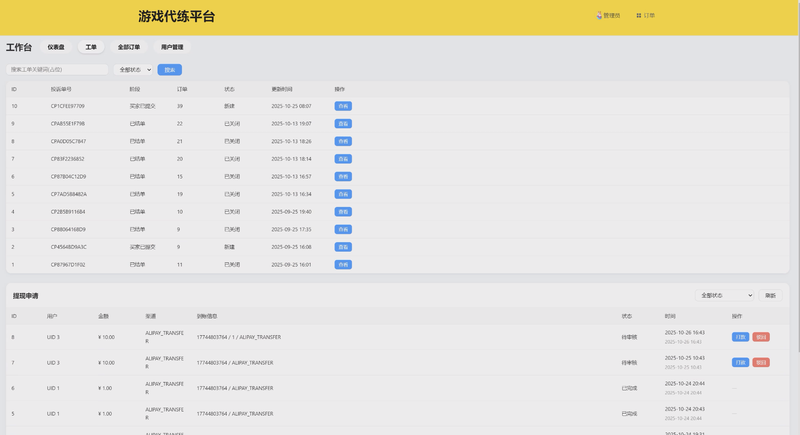The image size is (800, 435).
Task: Click the 游戏代练平台 site title
Action: (177, 16)
